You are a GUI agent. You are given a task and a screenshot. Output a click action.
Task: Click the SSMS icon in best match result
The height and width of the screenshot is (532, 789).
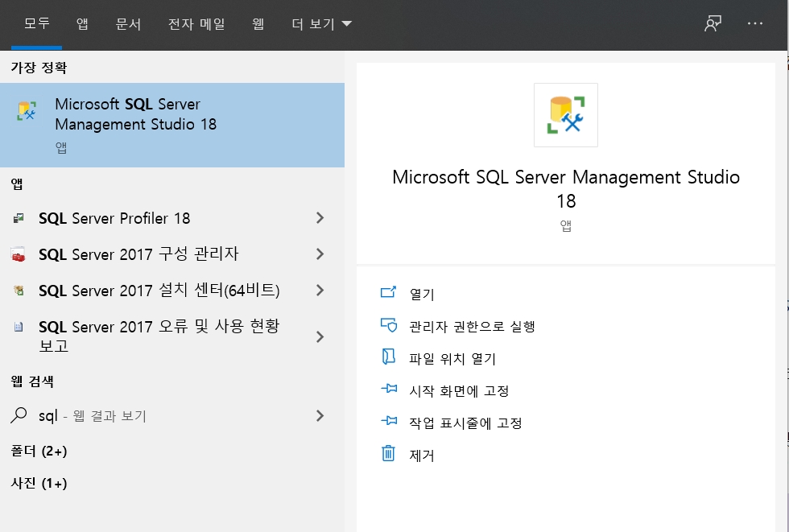(27, 111)
